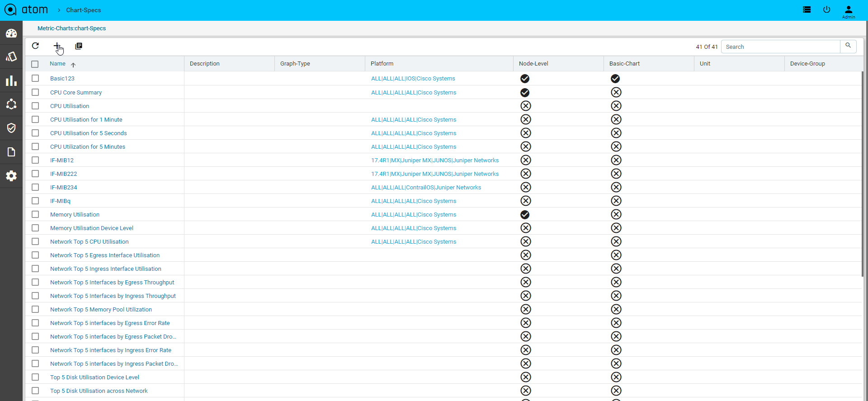Click the plus icon to add chart spec
868x401 pixels.
57,46
